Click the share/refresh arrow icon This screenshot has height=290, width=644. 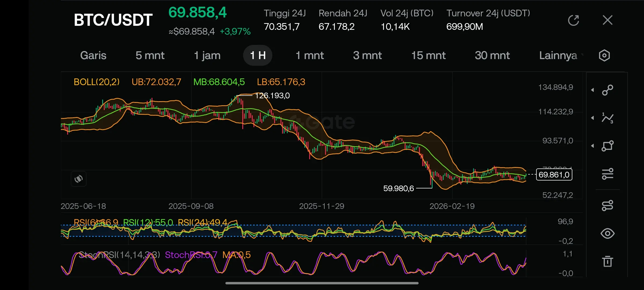click(x=573, y=20)
